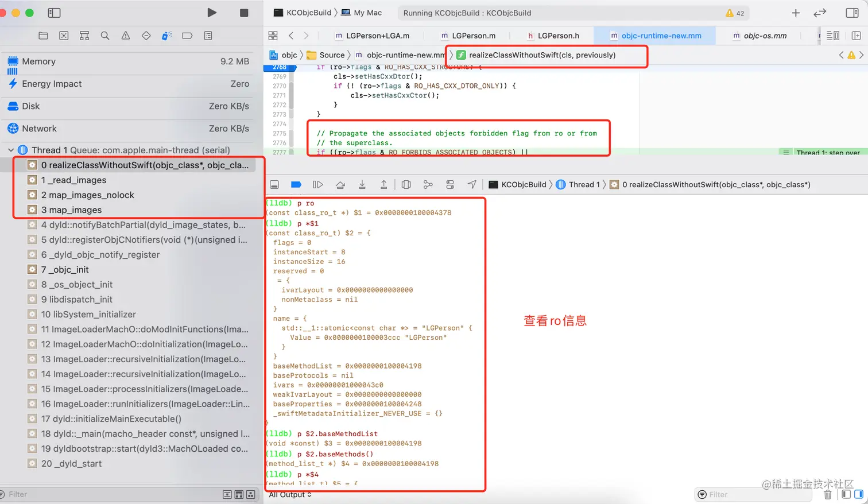
Task: Step into in the debugger
Action: pyautogui.click(x=362, y=184)
